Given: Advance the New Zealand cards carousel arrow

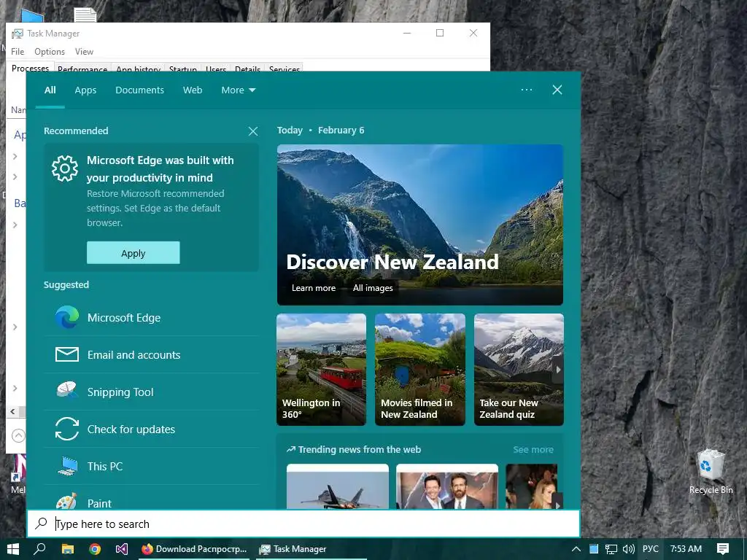Looking at the screenshot, I should coord(558,370).
